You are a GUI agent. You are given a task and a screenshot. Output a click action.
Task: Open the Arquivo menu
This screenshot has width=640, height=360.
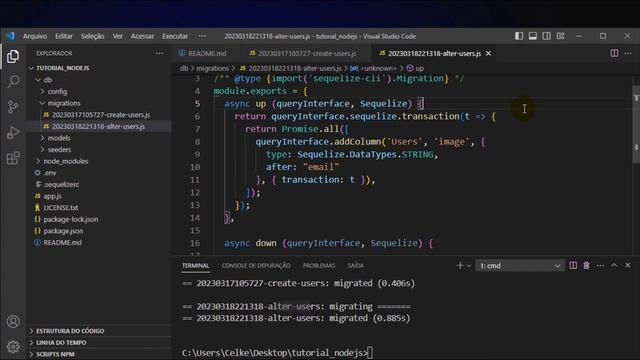tap(35, 36)
